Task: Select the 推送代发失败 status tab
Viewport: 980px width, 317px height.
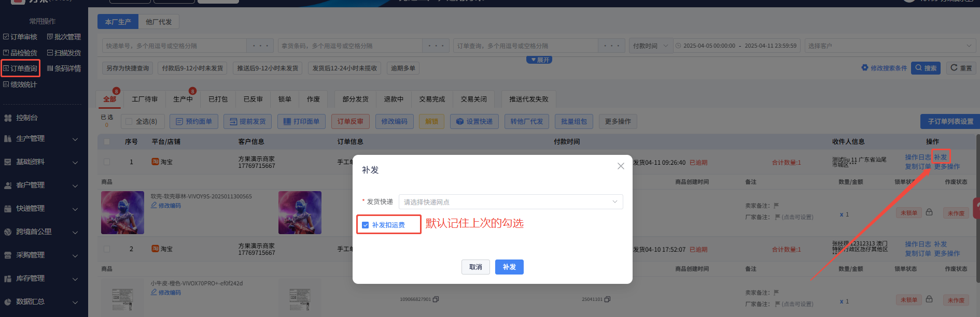Action: (x=528, y=99)
